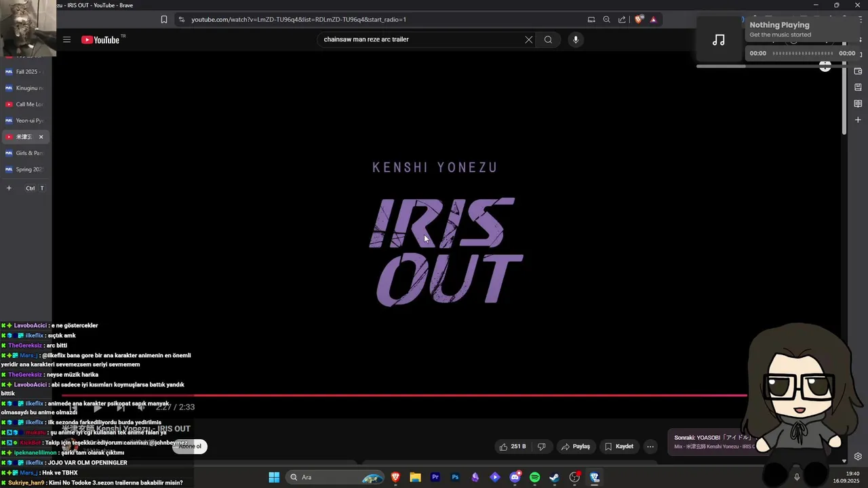Click the URL in the address bar
The height and width of the screenshot is (488, 868).
pyautogui.click(x=299, y=20)
